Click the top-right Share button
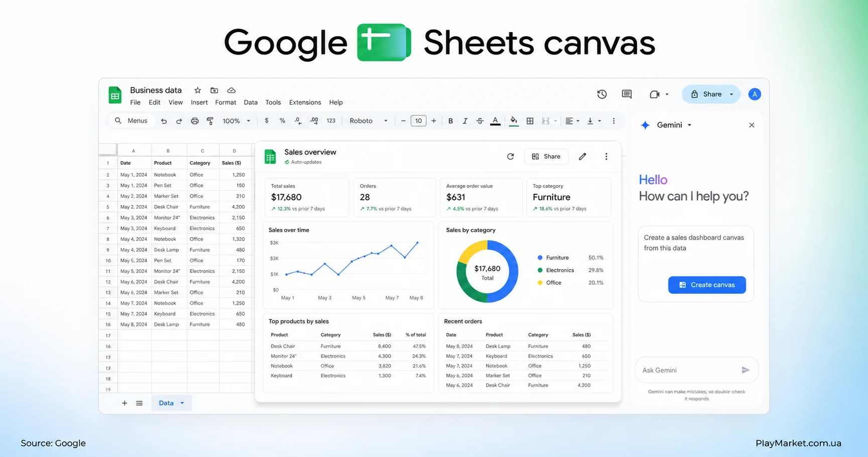Image resolution: width=868 pixels, height=457 pixels. point(706,94)
